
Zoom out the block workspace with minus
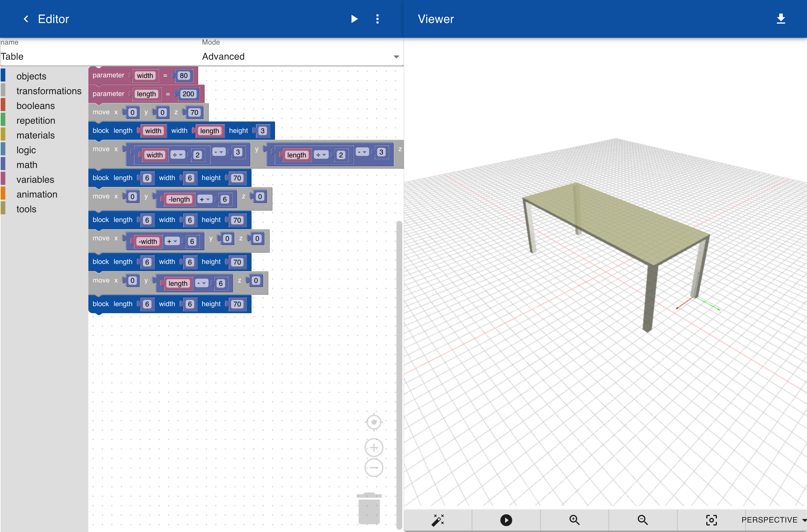[374, 468]
